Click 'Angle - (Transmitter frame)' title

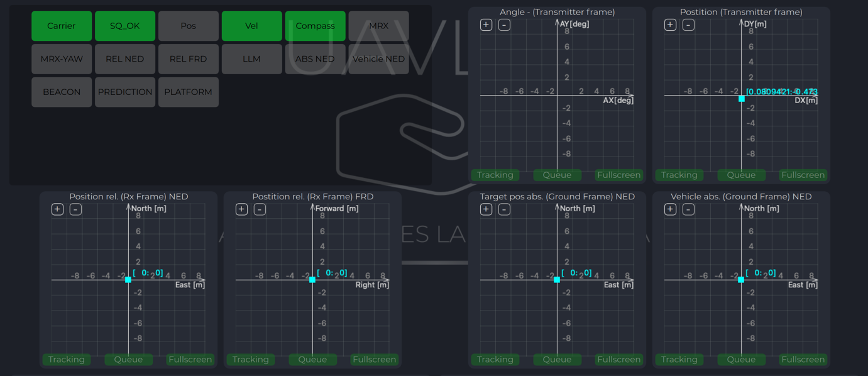557,12
